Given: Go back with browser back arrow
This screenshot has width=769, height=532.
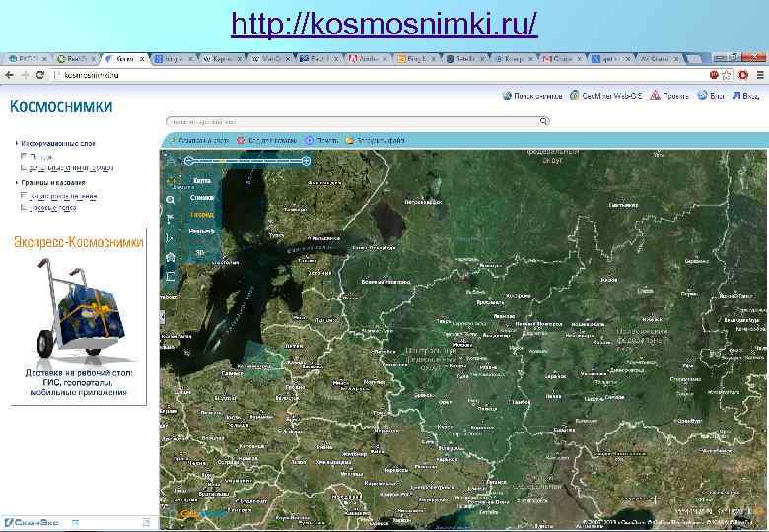Looking at the screenshot, I should click(9, 75).
